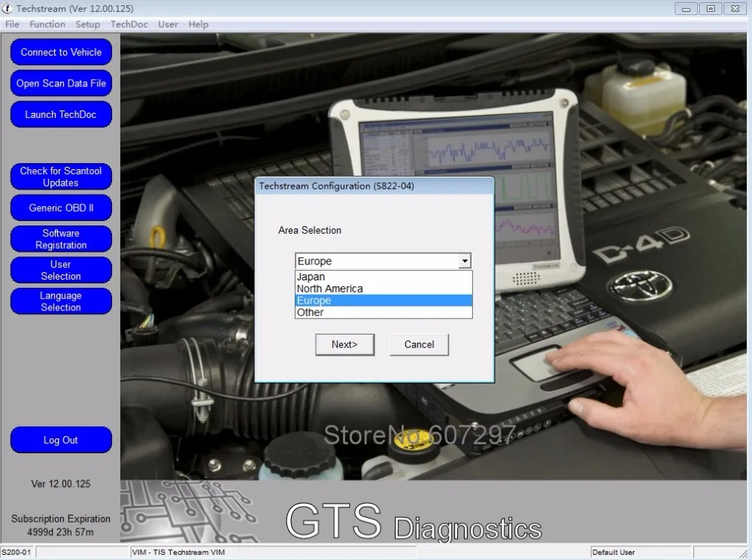The height and width of the screenshot is (560, 752).
Task: Select Japan from the area list
Action: (310, 277)
